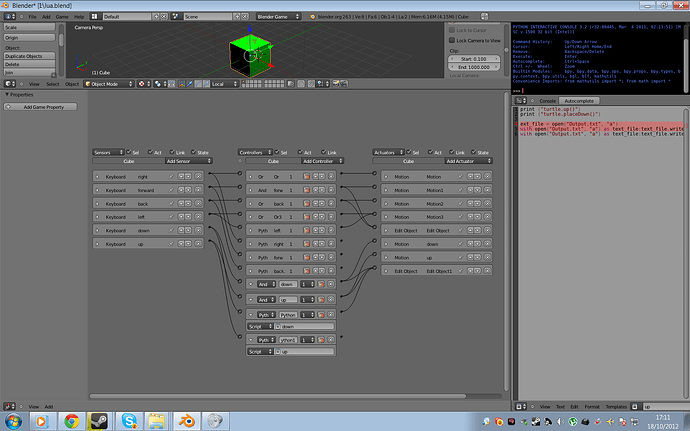This screenshot has width=690, height=431.
Task: Toggle priority on expanded Pyth Python controller
Action: pyautogui.click(x=321, y=315)
